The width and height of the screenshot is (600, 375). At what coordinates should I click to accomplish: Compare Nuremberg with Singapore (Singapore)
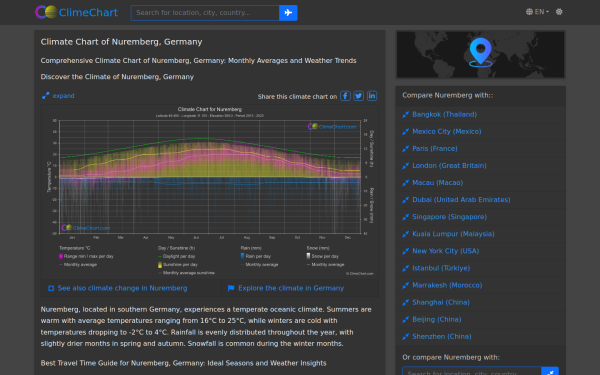(449, 217)
